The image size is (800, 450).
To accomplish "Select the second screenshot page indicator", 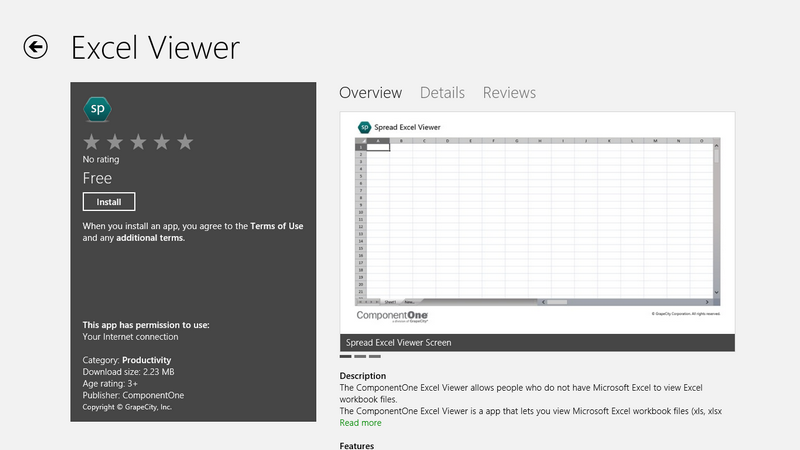I will (360, 356).
